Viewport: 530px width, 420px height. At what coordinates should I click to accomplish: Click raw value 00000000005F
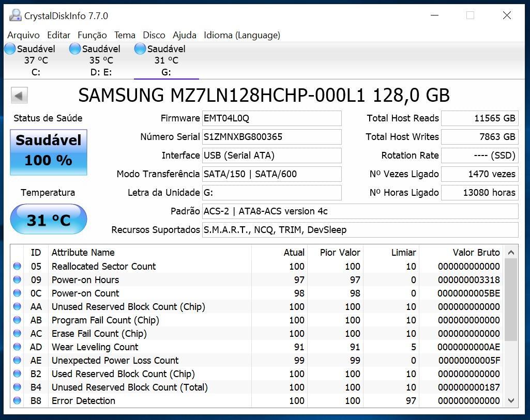pos(469,360)
